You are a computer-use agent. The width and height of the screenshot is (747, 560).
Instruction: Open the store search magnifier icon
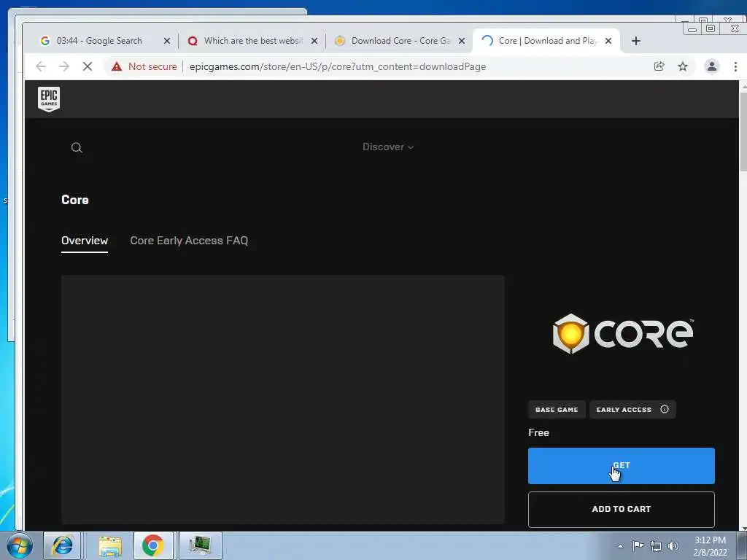click(77, 147)
